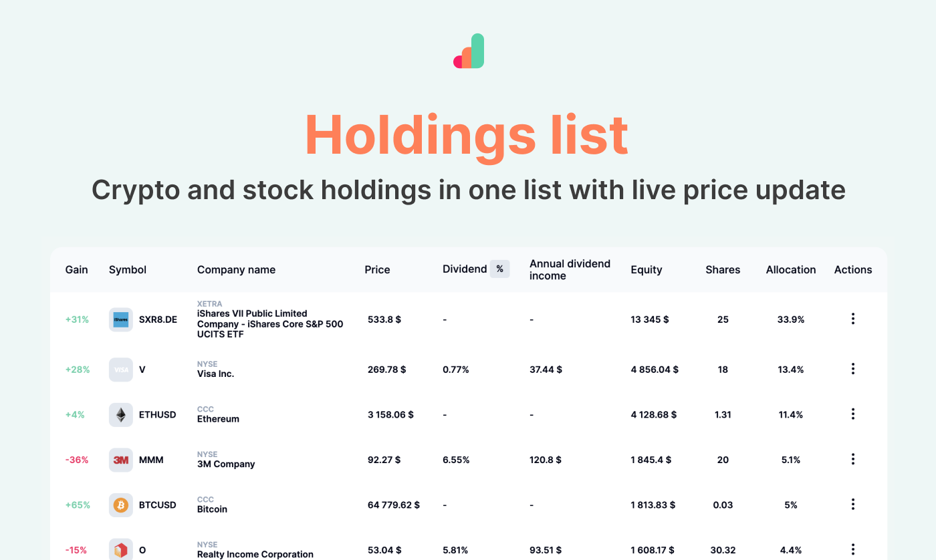Viewport: 936px width, 560px height.
Task: Click the app logo above the title
Action: pos(468,51)
